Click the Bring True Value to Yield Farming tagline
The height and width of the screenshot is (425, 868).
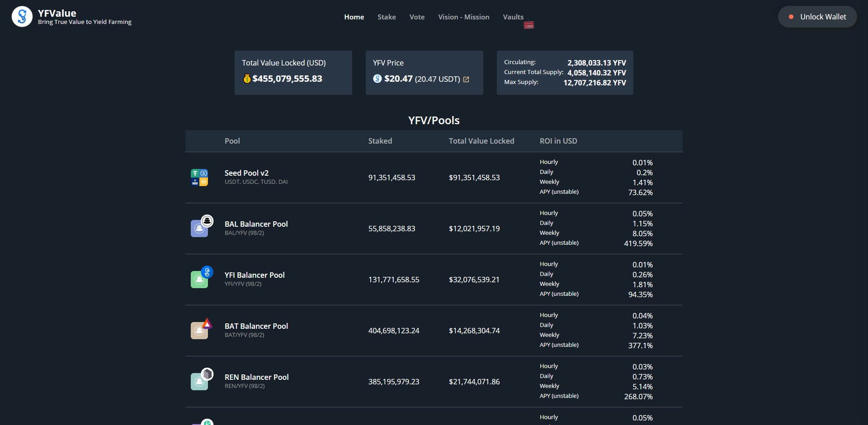click(x=85, y=22)
